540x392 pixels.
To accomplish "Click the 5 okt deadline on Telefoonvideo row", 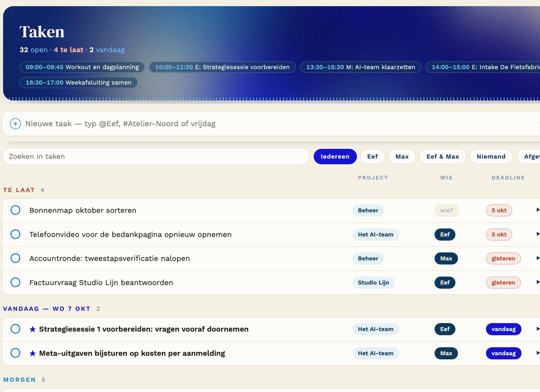I will (x=499, y=234).
